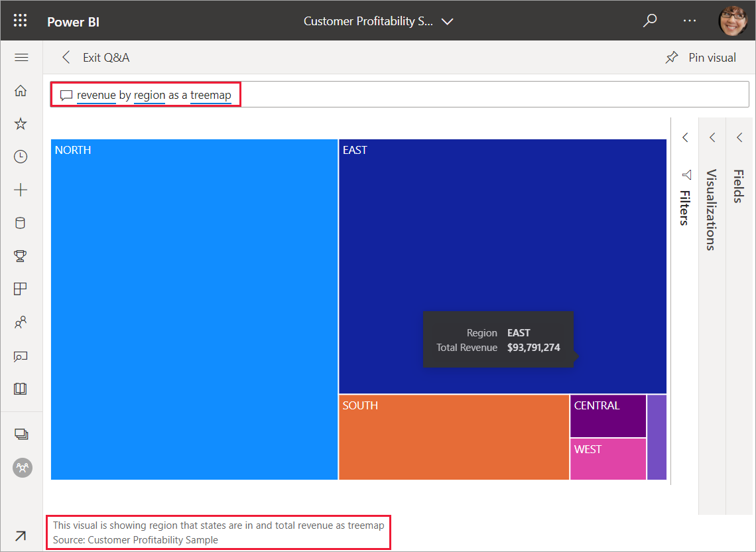The width and height of the screenshot is (756, 552).
Task: Open the current workspace round avatar
Action: (x=22, y=468)
